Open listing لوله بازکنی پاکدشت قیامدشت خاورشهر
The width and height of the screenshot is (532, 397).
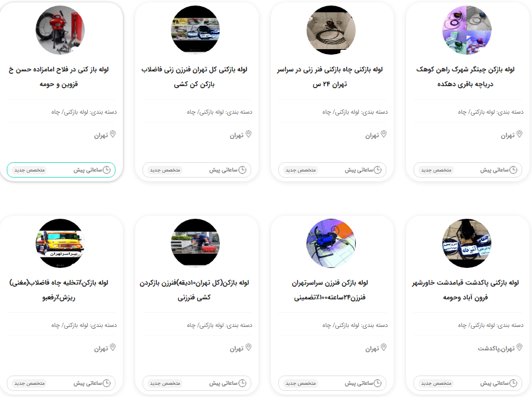[466, 290]
